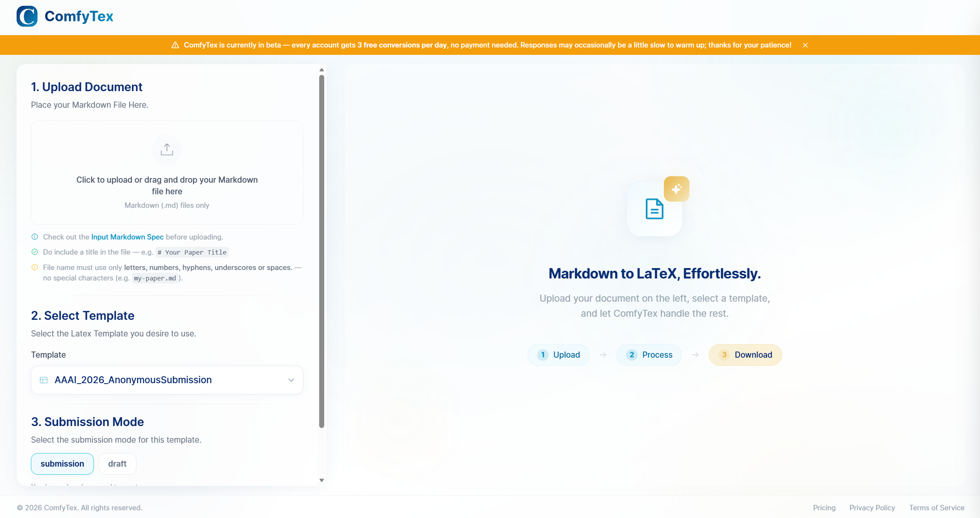
Task: Click the '3. Submission Mode' heading
Action: 87,422
